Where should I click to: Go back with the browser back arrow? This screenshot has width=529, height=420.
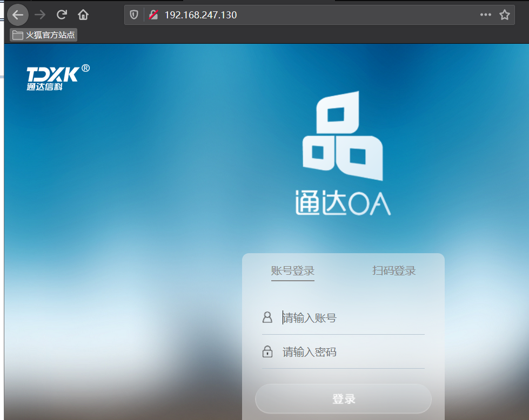tap(17, 15)
